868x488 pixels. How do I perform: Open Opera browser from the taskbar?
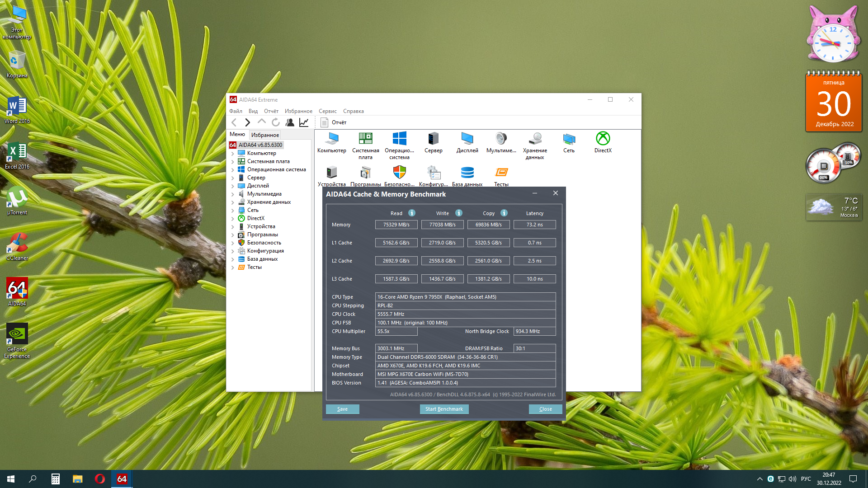tap(99, 479)
